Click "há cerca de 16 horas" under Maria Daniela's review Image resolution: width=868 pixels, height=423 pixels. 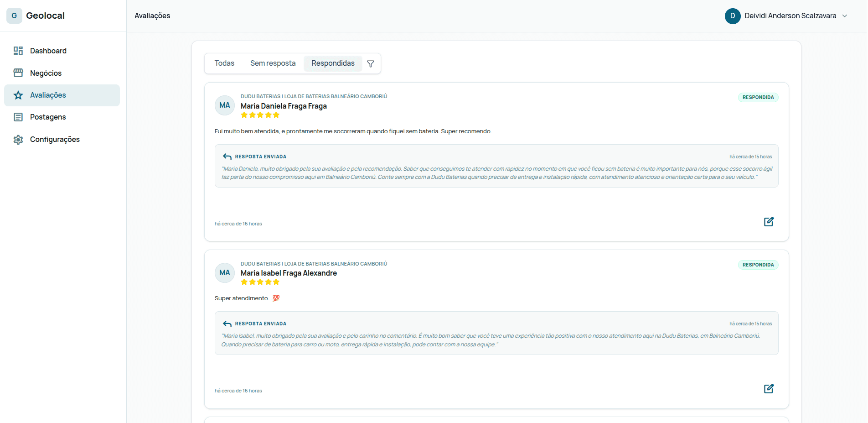(238, 224)
